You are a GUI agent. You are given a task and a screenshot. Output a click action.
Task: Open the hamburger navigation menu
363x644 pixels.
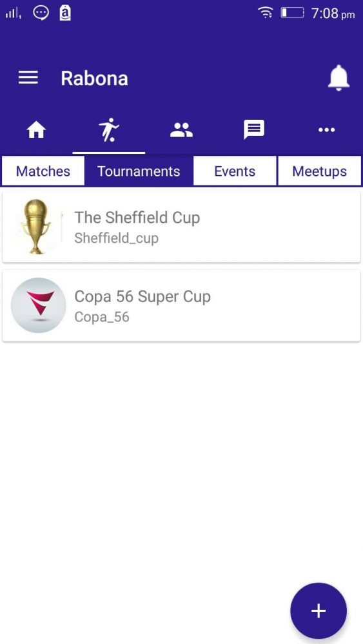click(x=28, y=77)
